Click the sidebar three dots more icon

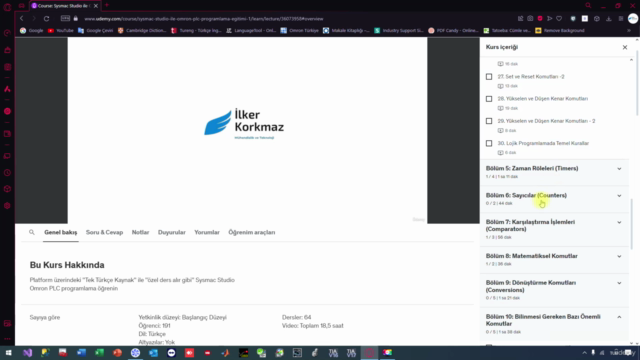[7, 339]
